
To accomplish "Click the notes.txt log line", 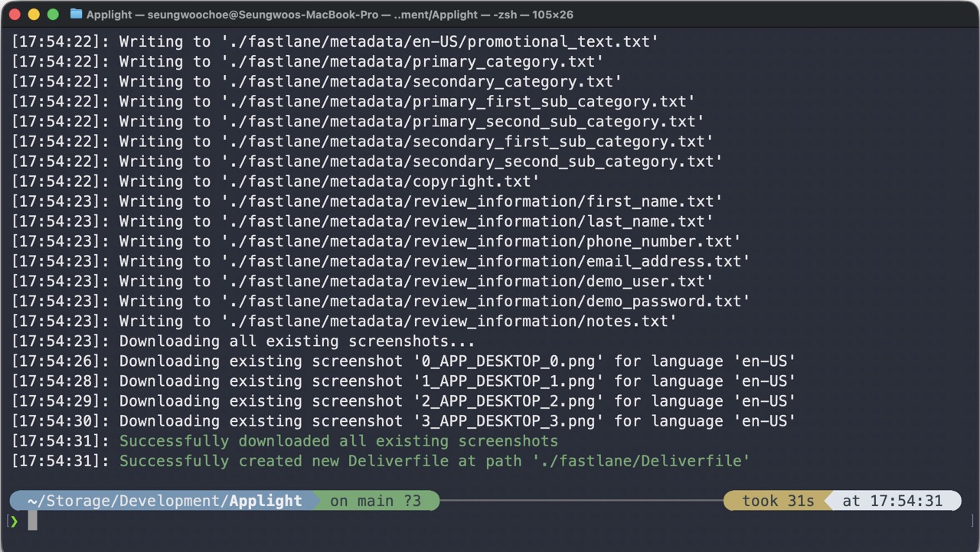I will click(344, 321).
